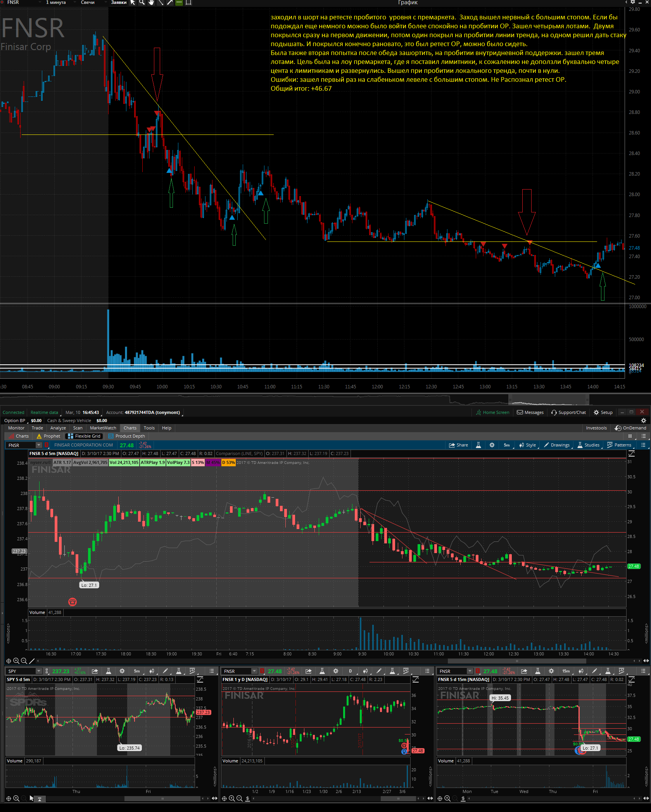Image resolution: width=651 pixels, height=812 pixels.
Task: Click the red symbol link icon on main chart
Action: pyautogui.click(x=47, y=445)
